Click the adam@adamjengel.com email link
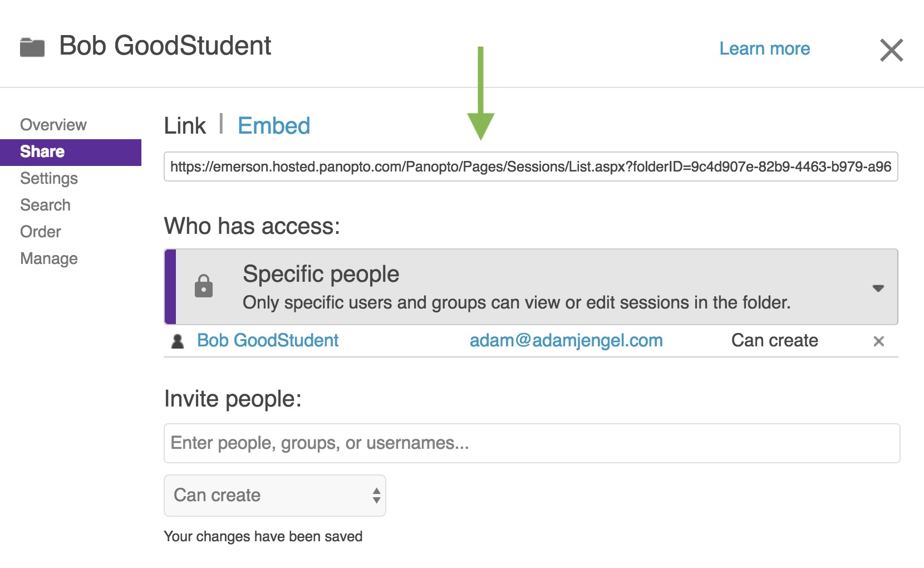 566,340
